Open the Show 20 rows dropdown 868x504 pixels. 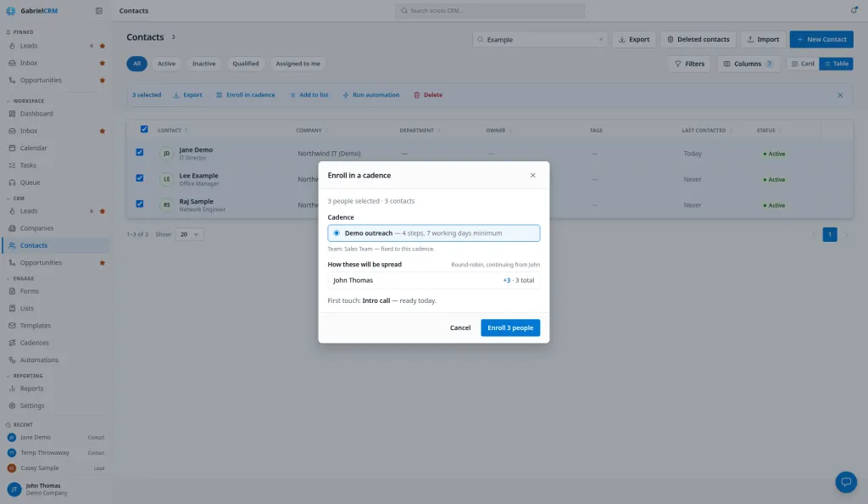(189, 234)
